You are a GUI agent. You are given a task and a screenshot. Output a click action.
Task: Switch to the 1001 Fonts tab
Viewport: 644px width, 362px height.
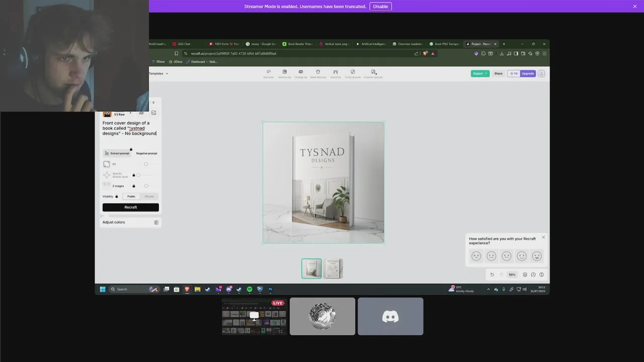pos(224,44)
